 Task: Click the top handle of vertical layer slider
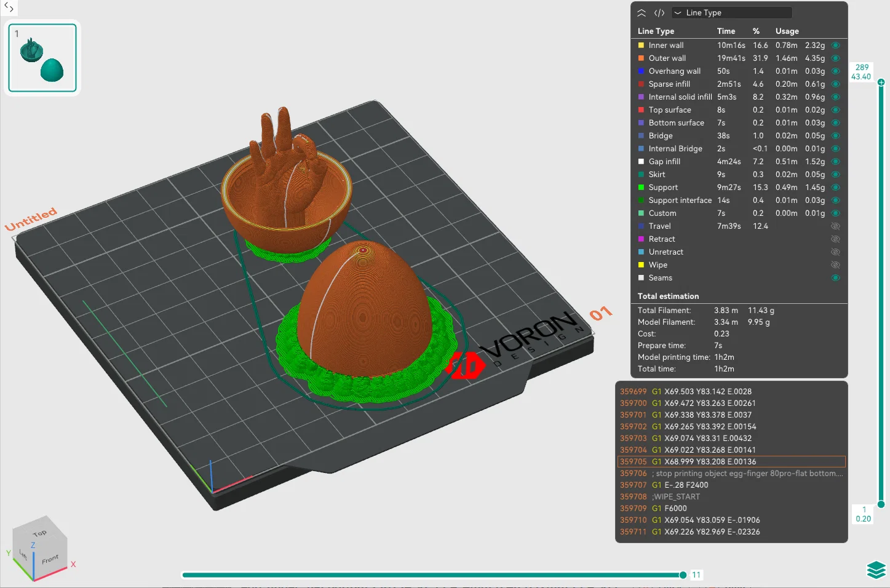(881, 82)
